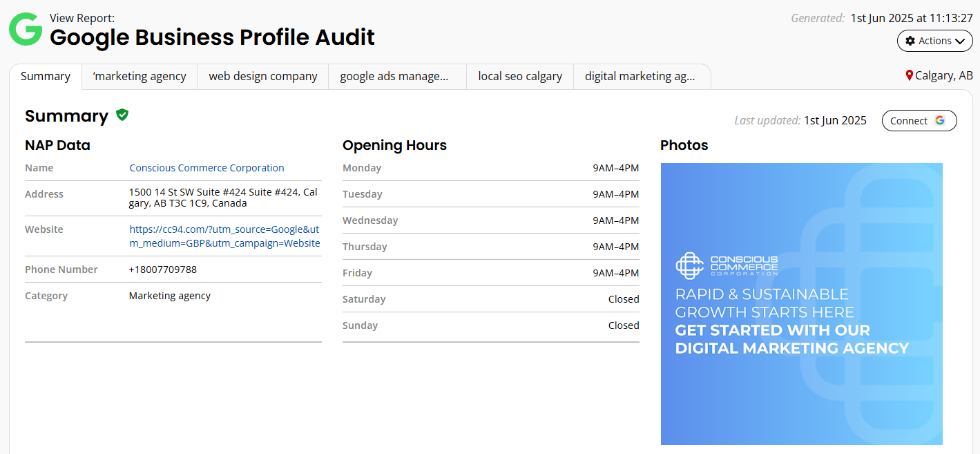Click the NAP Data heading
The height and width of the screenshot is (454, 980).
pos(57,145)
